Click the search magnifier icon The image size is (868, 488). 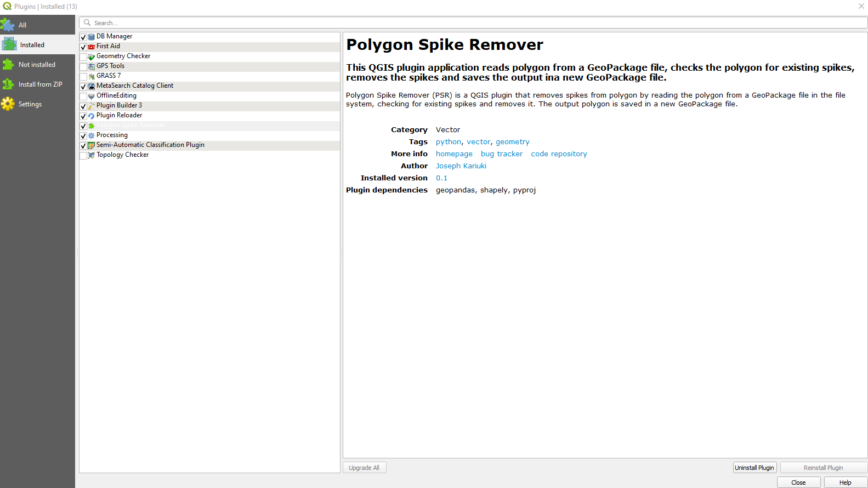87,22
